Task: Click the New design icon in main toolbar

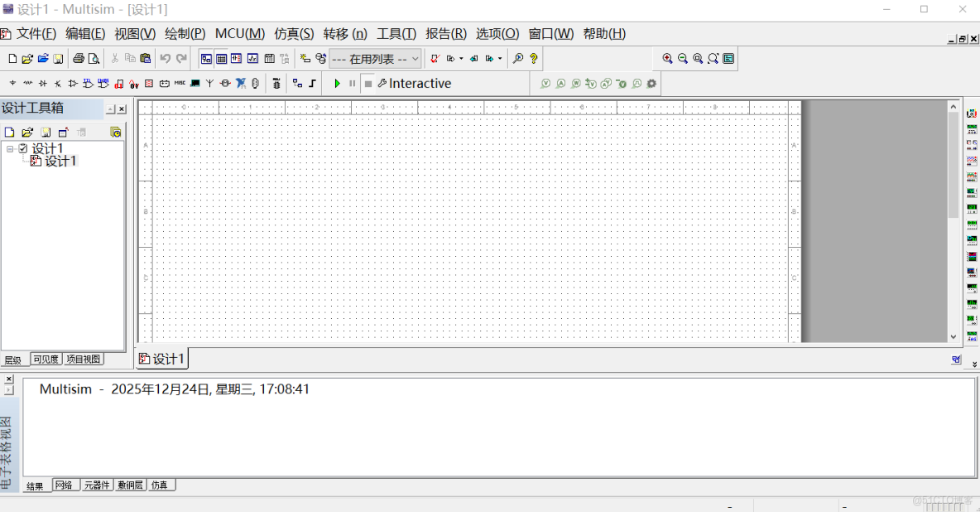Action: [x=12, y=59]
